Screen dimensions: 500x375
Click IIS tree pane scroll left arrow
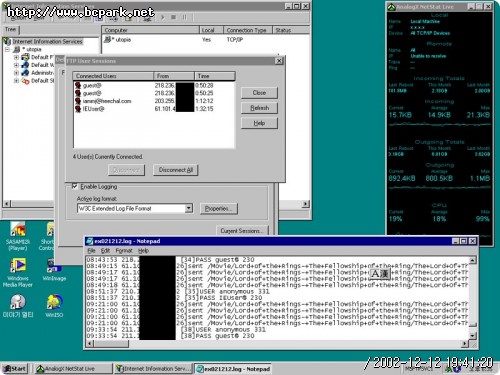[7, 203]
